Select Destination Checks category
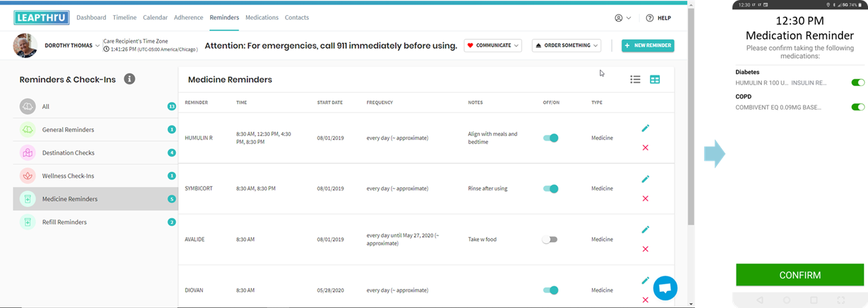This screenshot has height=308, width=868. tap(95, 153)
